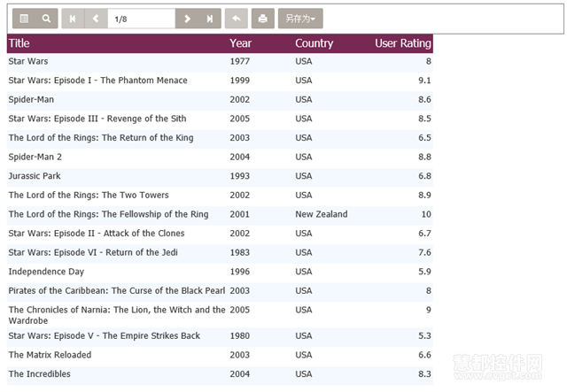
Task: Click the rating 8.5 cell
Action: [424, 119]
